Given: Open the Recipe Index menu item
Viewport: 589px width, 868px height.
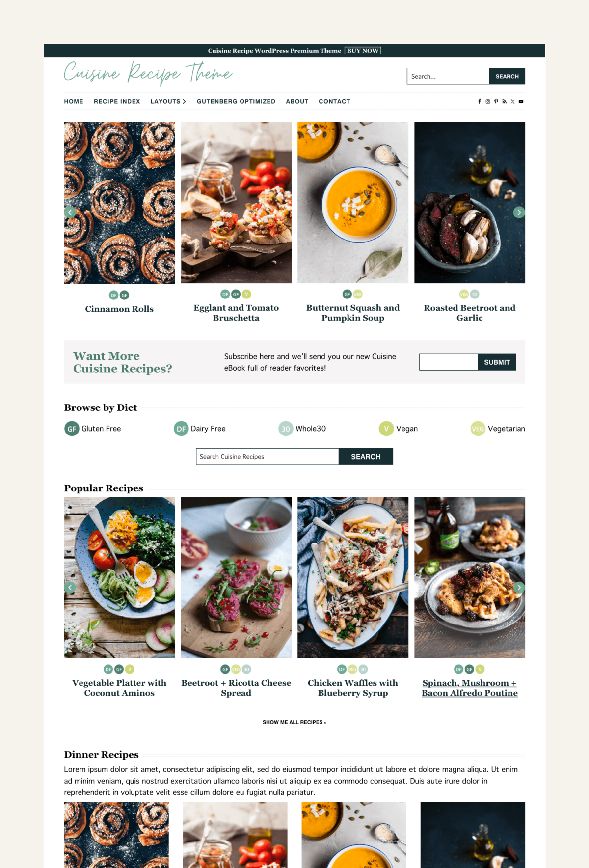Looking at the screenshot, I should tap(117, 102).
